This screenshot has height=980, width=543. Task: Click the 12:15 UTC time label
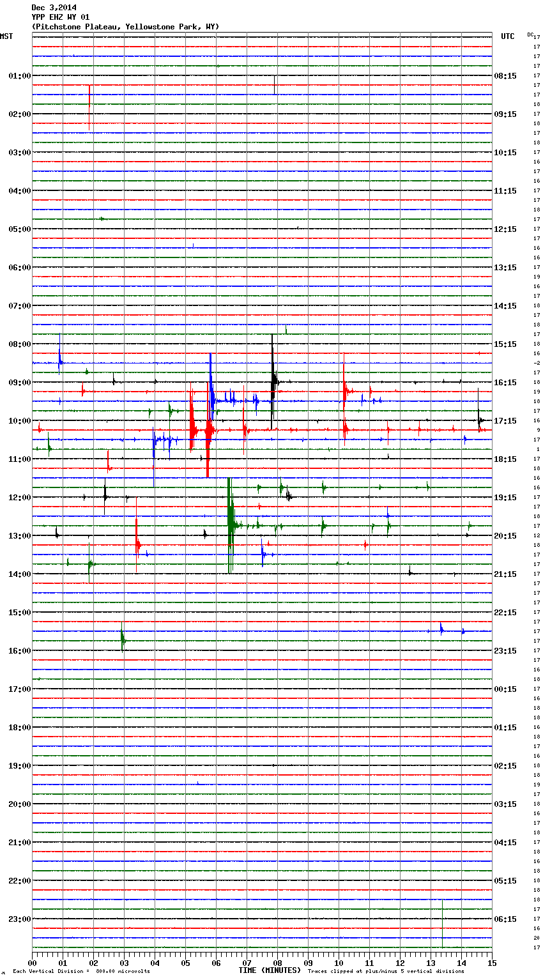[x=505, y=229]
